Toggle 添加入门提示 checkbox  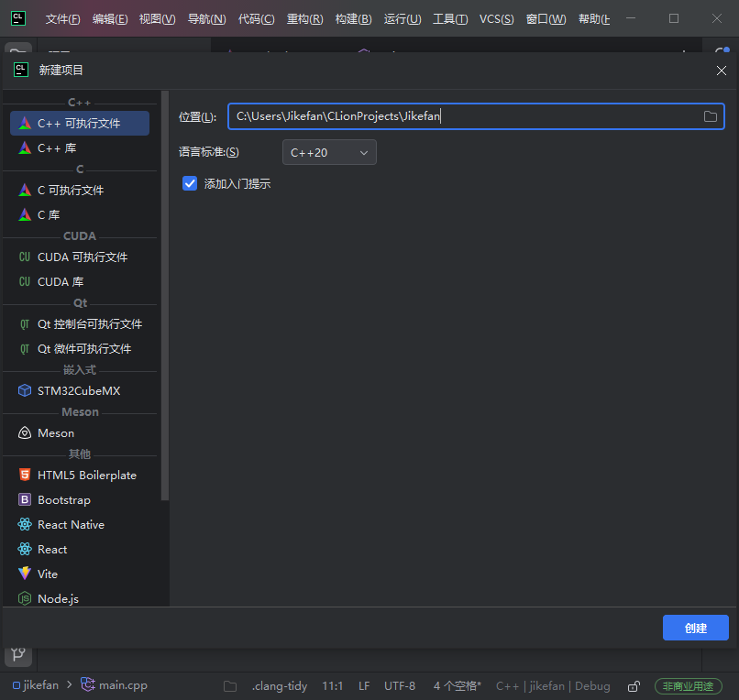tap(190, 183)
